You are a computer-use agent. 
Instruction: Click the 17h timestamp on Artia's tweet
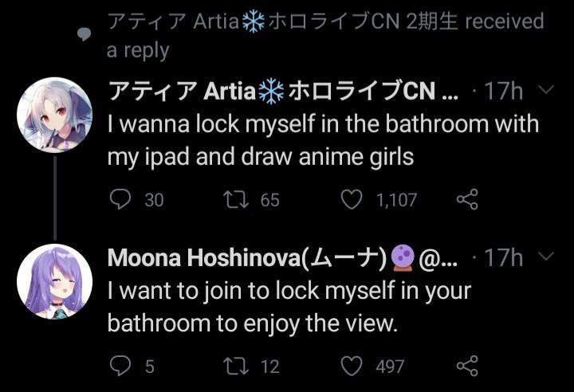point(502,92)
